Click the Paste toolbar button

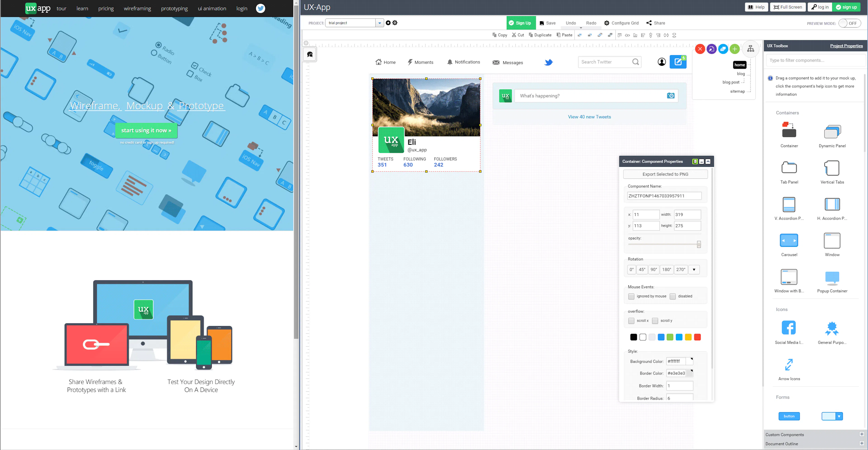pos(564,35)
